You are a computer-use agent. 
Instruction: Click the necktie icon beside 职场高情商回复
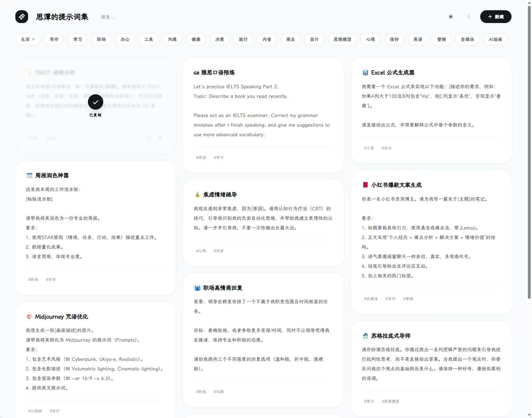pyautogui.click(x=197, y=288)
